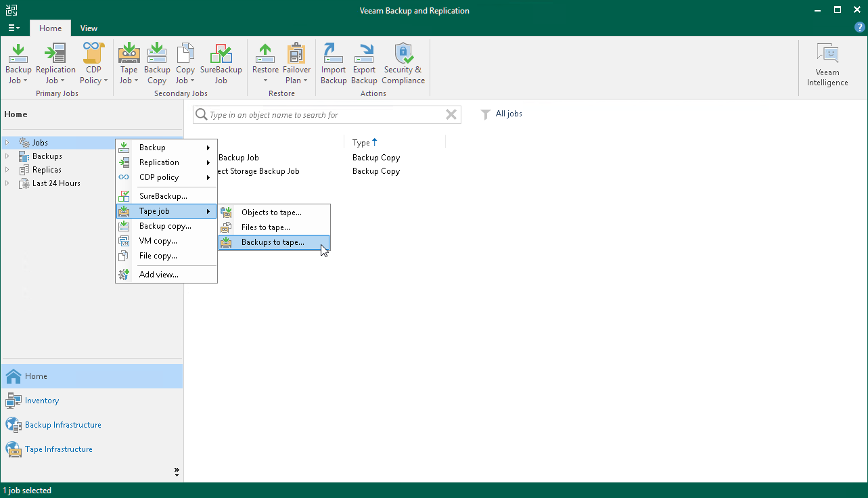
Task: Click first row's Backup Copy type cell
Action: pyautogui.click(x=376, y=158)
